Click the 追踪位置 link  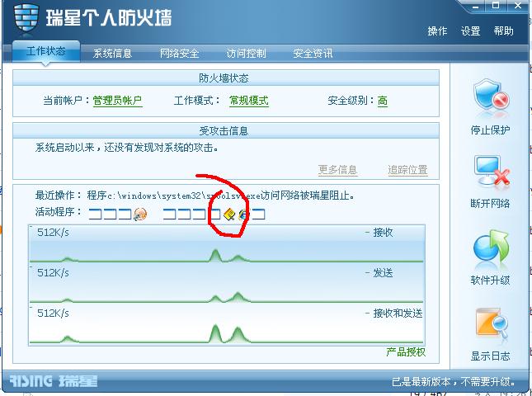pos(407,170)
